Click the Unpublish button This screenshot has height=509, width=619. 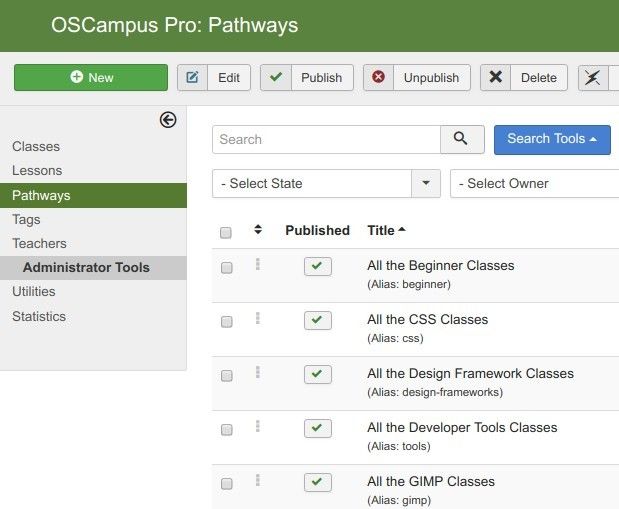click(x=417, y=77)
